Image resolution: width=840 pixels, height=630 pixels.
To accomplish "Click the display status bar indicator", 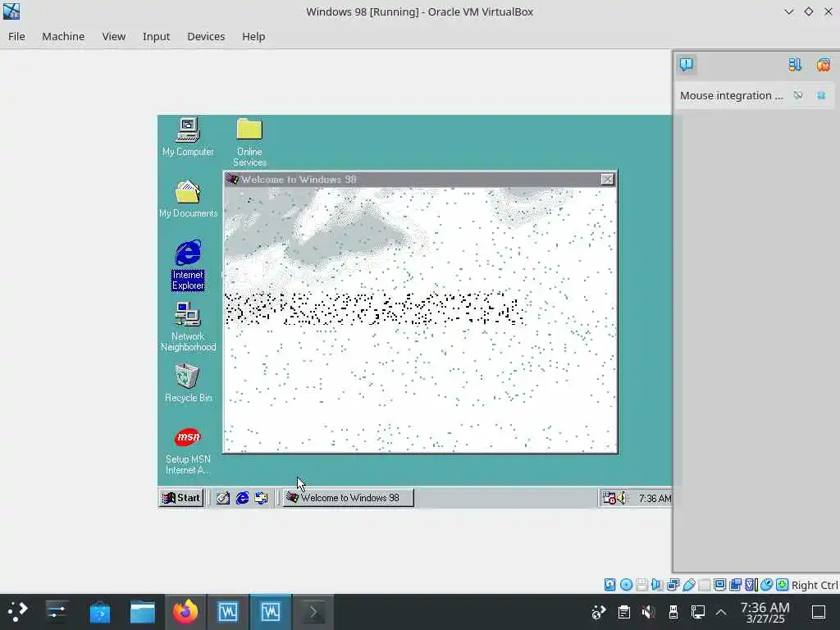I will point(720,584).
